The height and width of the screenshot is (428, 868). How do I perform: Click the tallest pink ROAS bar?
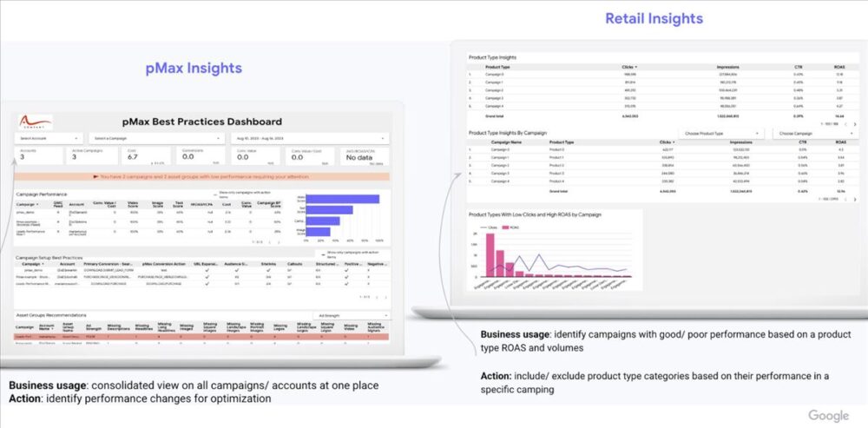(x=490, y=254)
